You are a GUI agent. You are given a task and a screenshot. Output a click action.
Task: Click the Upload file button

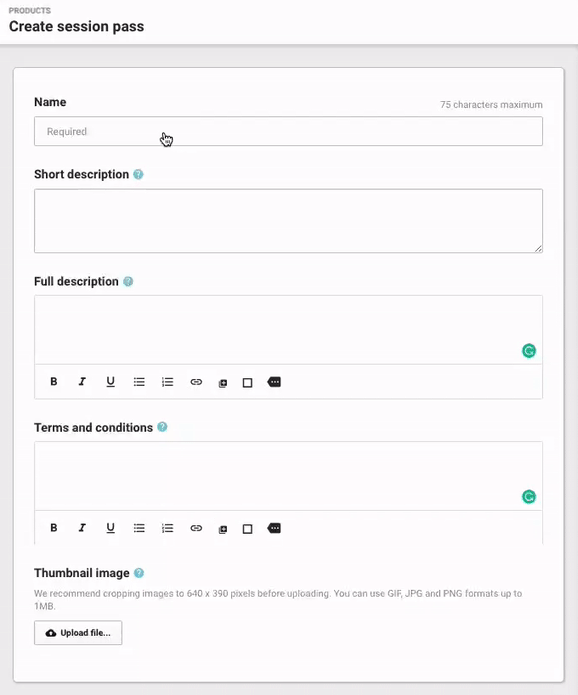78,633
